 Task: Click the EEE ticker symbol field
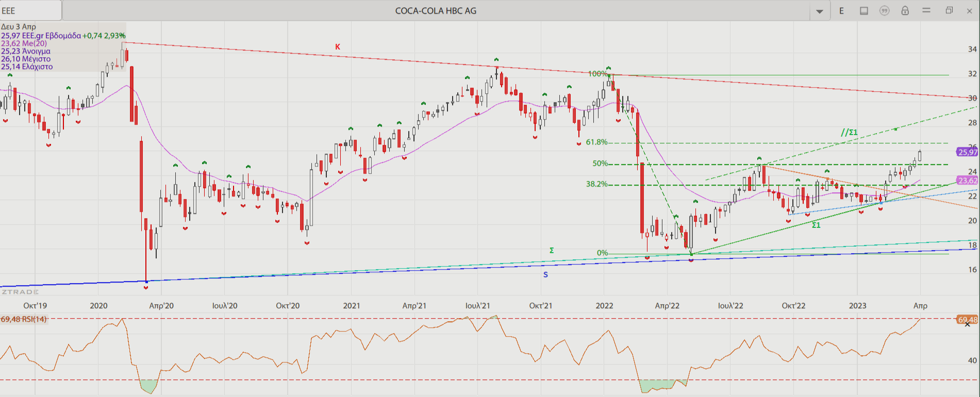(x=31, y=10)
